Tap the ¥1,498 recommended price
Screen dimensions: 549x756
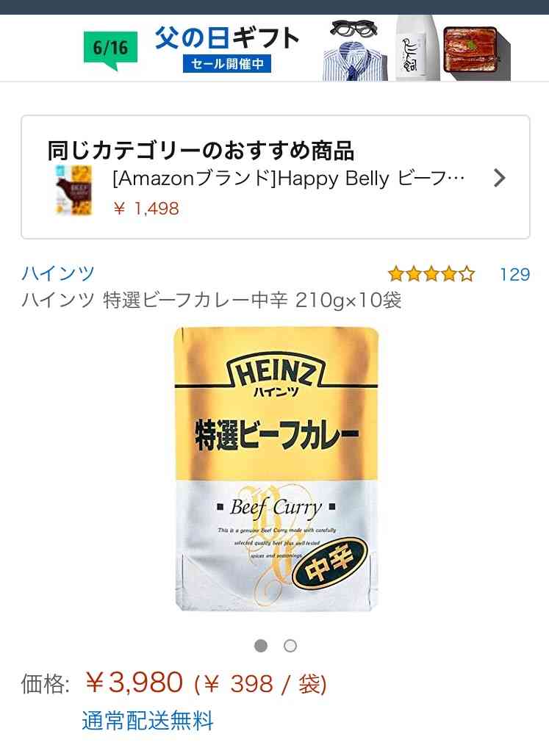[146, 209]
